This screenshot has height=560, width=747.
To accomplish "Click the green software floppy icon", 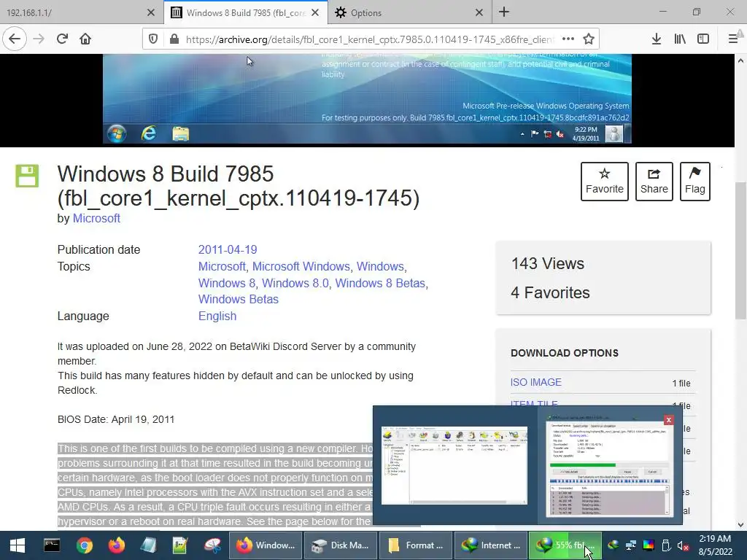I will (27, 176).
